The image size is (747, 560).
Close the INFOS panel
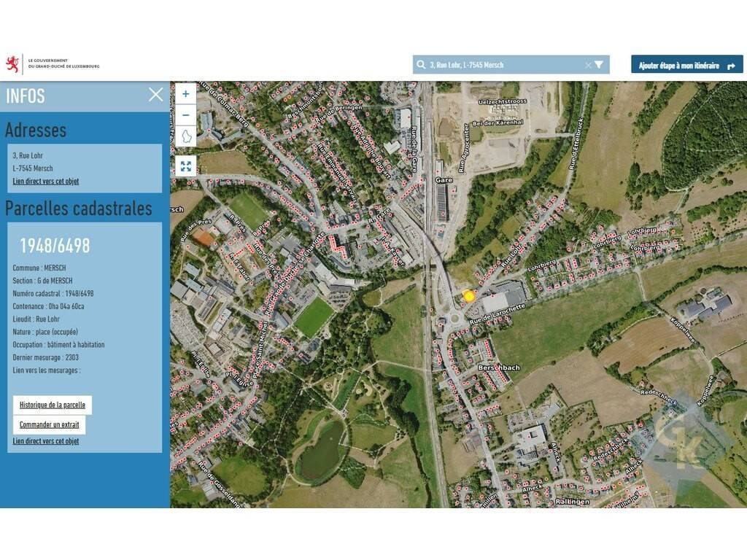click(155, 95)
